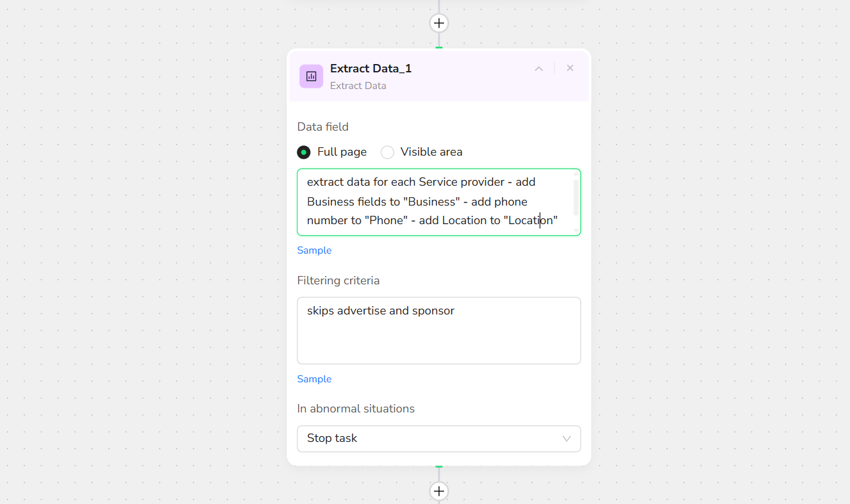Image resolution: width=850 pixels, height=504 pixels.
Task: Add a step below the Extract Data_1 node
Action: coord(438,491)
